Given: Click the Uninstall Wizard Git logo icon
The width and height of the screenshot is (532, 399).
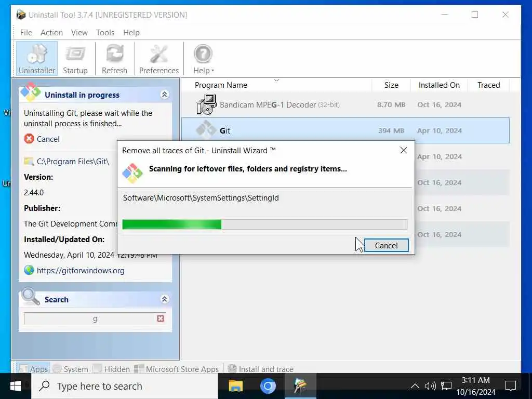Looking at the screenshot, I should point(132,173).
